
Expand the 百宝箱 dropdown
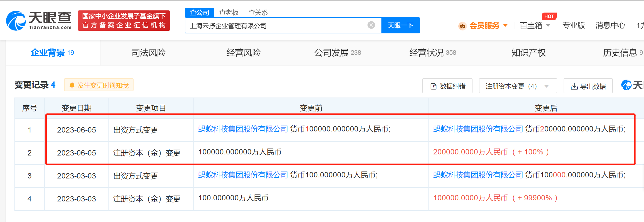pyautogui.click(x=535, y=25)
